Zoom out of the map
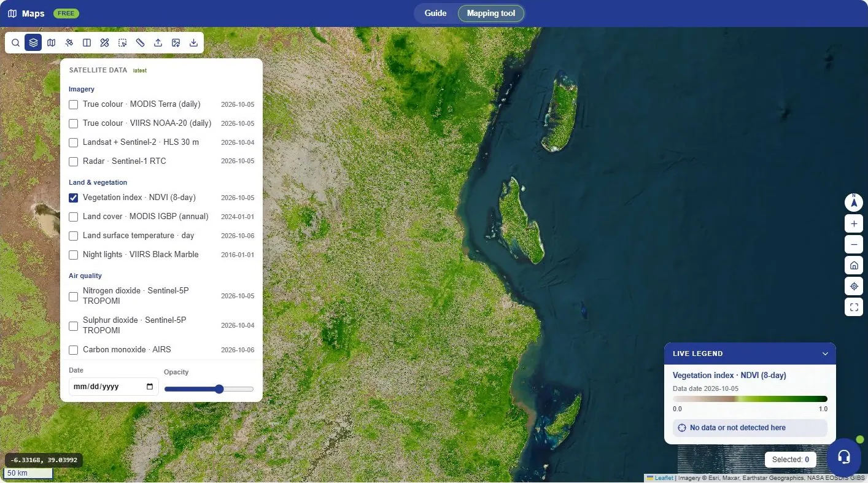Image resolution: width=868 pixels, height=483 pixels. (854, 244)
